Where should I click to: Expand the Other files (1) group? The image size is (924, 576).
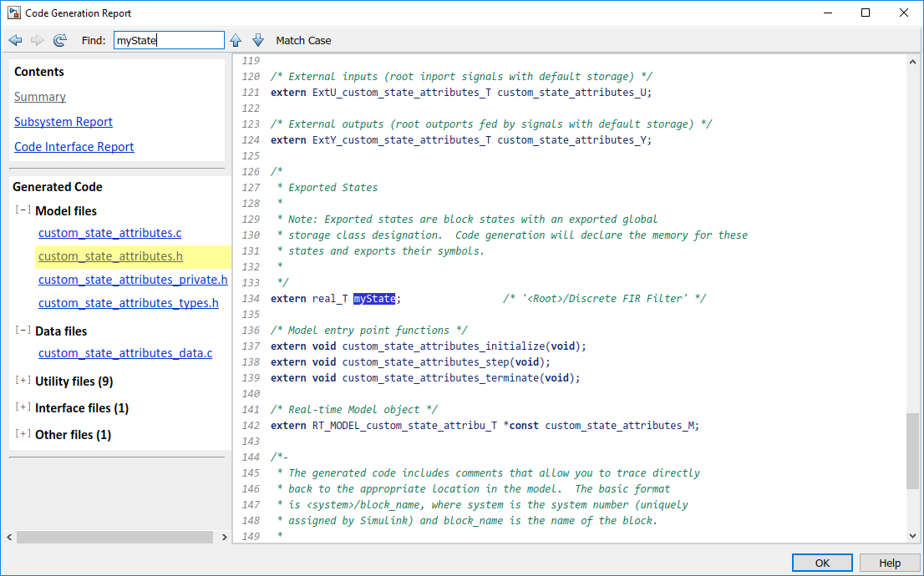pos(22,434)
